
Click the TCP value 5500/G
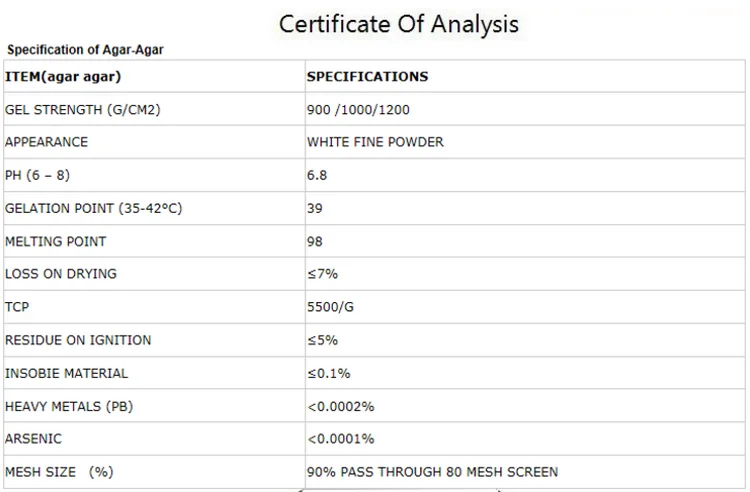(x=330, y=307)
